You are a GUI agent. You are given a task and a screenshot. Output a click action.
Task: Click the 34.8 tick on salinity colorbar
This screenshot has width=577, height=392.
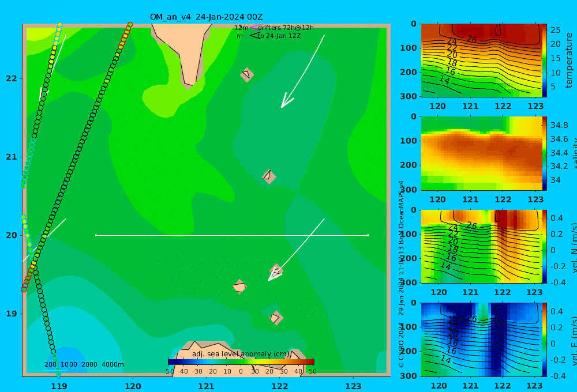pyautogui.click(x=559, y=126)
